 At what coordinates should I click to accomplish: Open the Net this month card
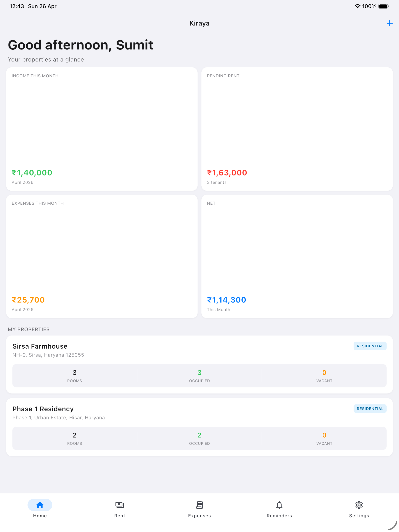pyautogui.click(x=297, y=256)
